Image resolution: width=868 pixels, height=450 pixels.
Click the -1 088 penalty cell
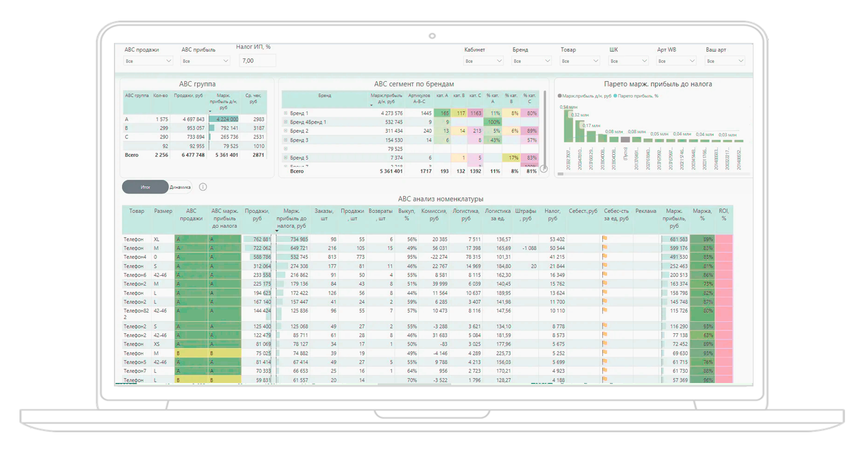point(526,248)
